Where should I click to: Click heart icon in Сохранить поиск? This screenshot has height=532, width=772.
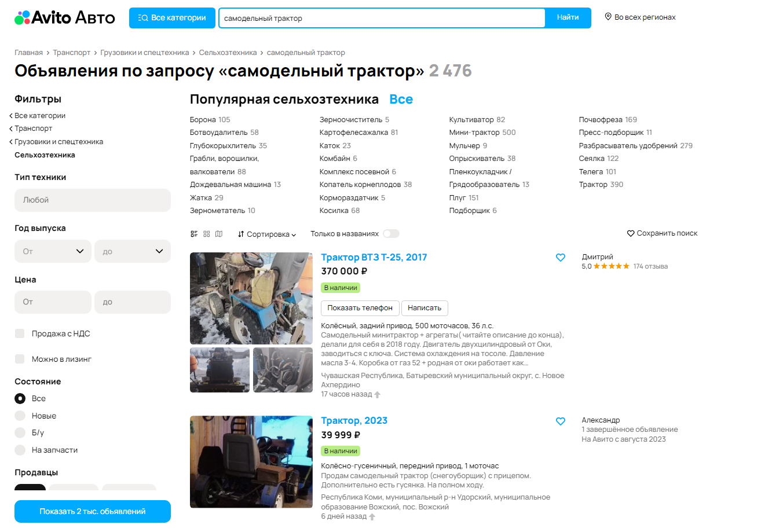[x=631, y=233]
